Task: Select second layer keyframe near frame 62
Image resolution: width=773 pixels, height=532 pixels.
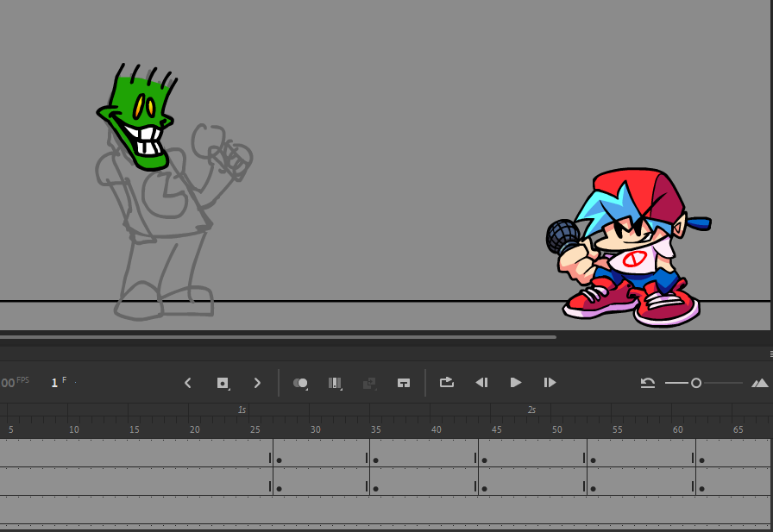Action: click(x=701, y=489)
